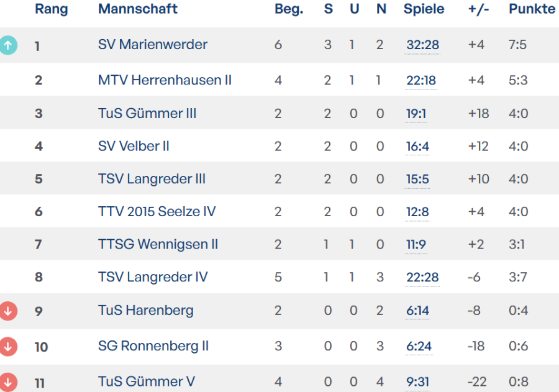The height and width of the screenshot is (392, 559).
Task: Select the TuS Gümmer III team
Action: coord(147,114)
